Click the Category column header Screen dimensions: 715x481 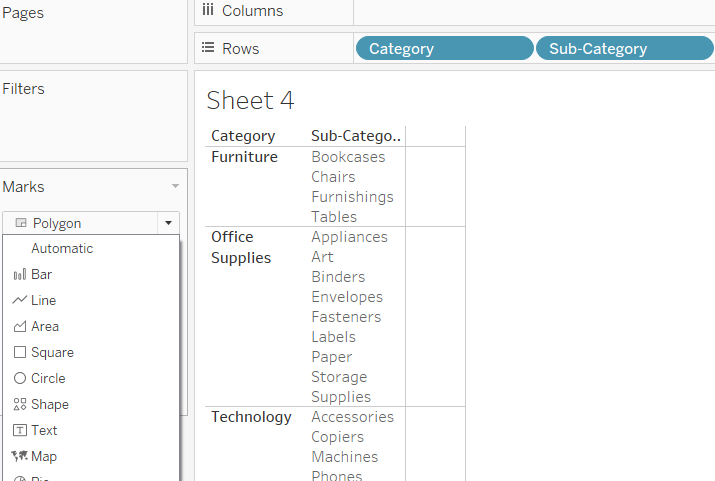click(x=243, y=136)
